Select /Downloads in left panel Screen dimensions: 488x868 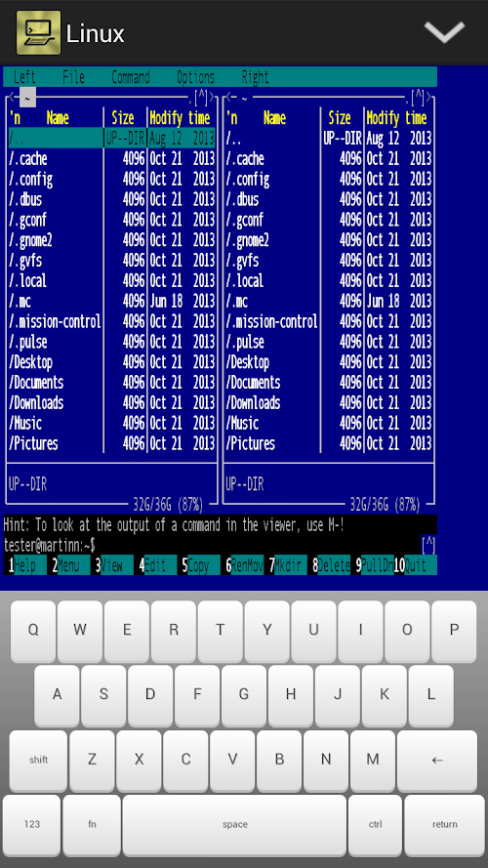coord(36,402)
